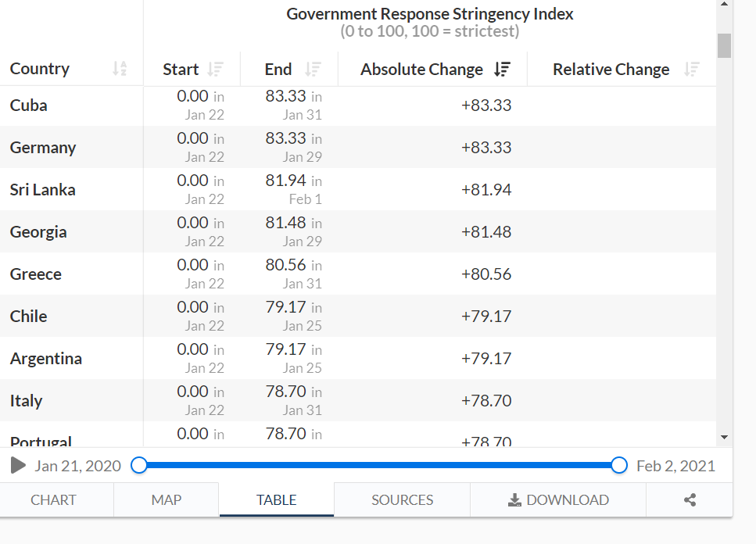Image resolution: width=756 pixels, height=544 pixels.
Task: Click the share icon
Action: coord(690,500)
